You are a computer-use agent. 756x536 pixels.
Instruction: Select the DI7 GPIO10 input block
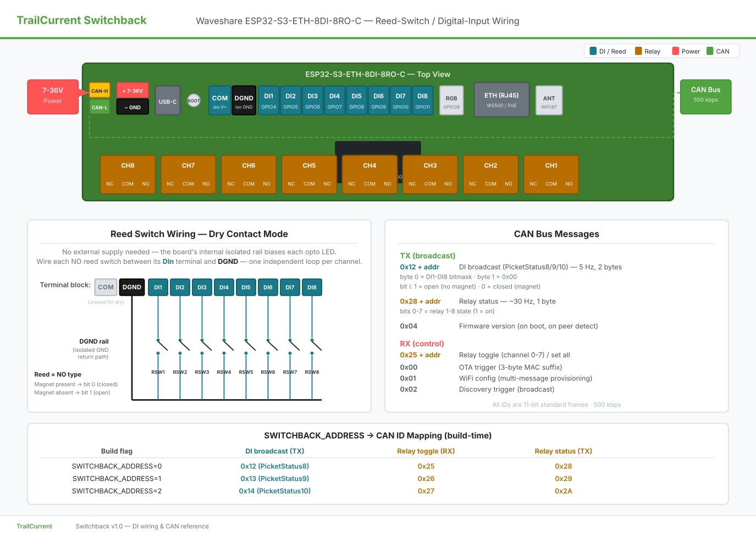click(x=401, y=100)
